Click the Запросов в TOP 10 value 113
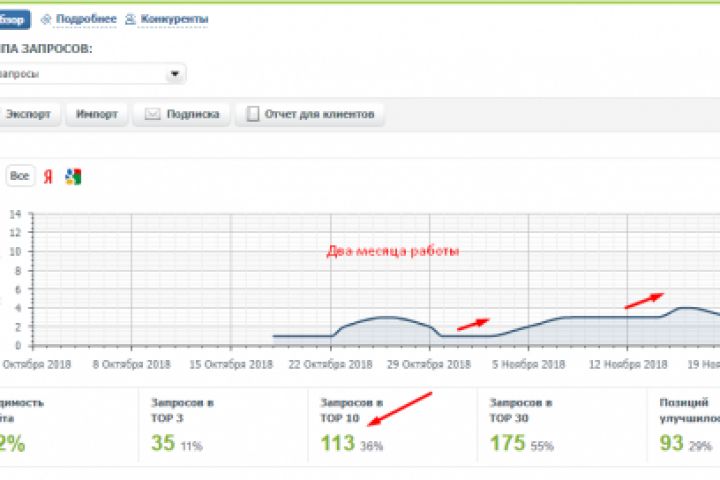Viewport: 720px width, 480px height. 338,444
